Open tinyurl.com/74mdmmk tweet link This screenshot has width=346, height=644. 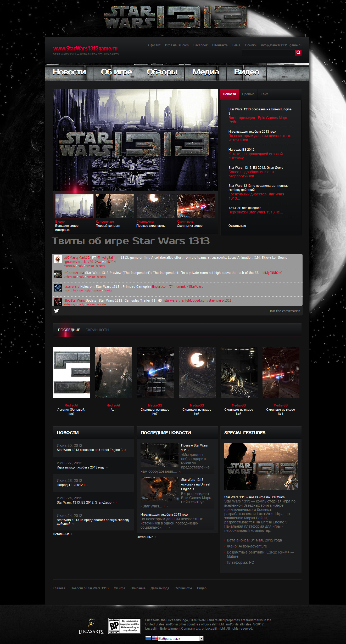click(x=169, y=286)
